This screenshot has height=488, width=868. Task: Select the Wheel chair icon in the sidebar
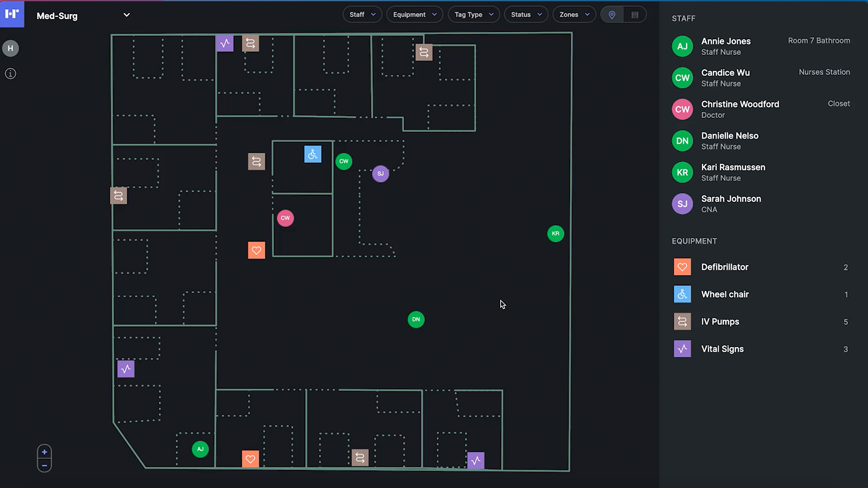[682, 294]
